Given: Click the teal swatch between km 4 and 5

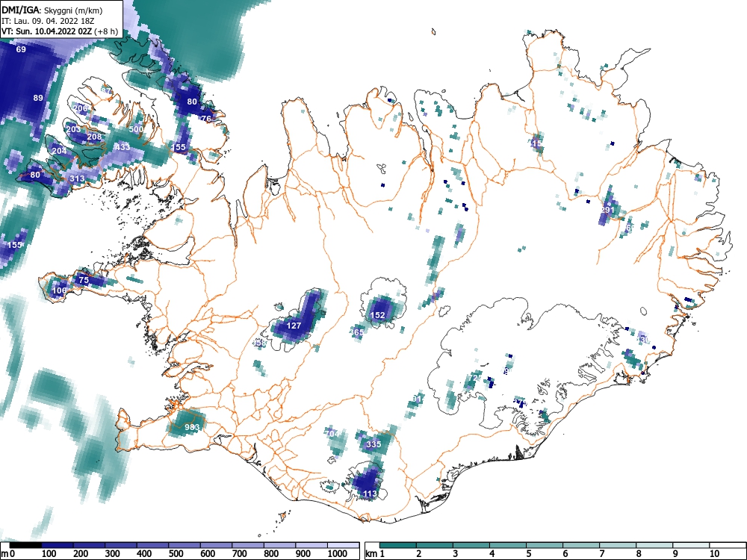Looking at the screenshot, I should [x=508, y=545].
